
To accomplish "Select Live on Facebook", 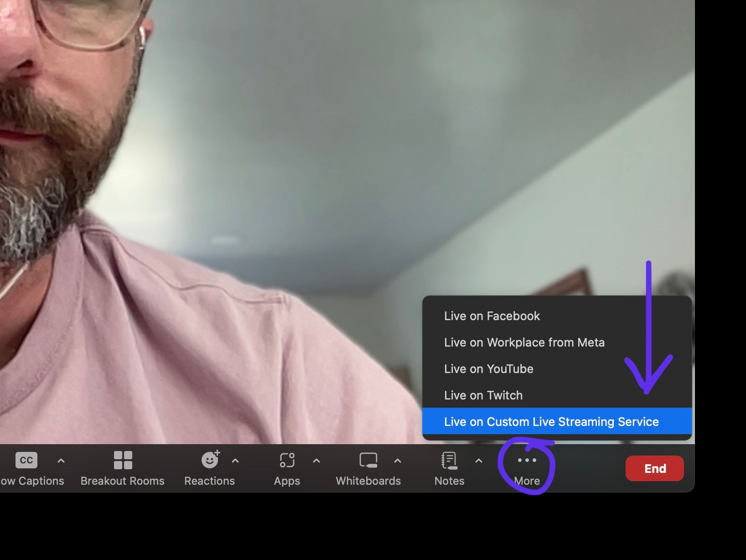I will [557, 316].
